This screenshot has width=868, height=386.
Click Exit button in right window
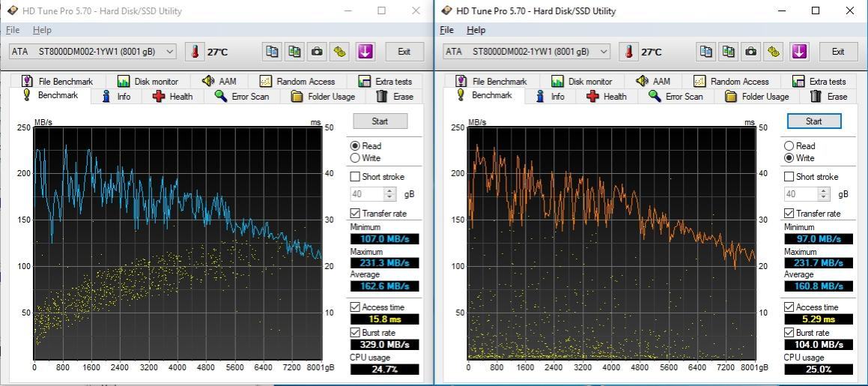click(839, 52)
